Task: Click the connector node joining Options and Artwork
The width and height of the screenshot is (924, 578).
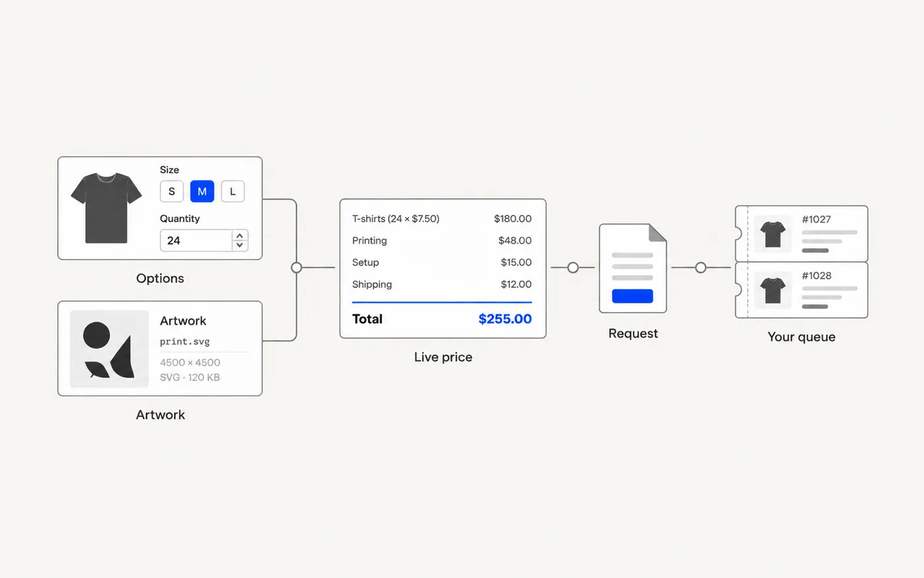Action: click(296, 267)
